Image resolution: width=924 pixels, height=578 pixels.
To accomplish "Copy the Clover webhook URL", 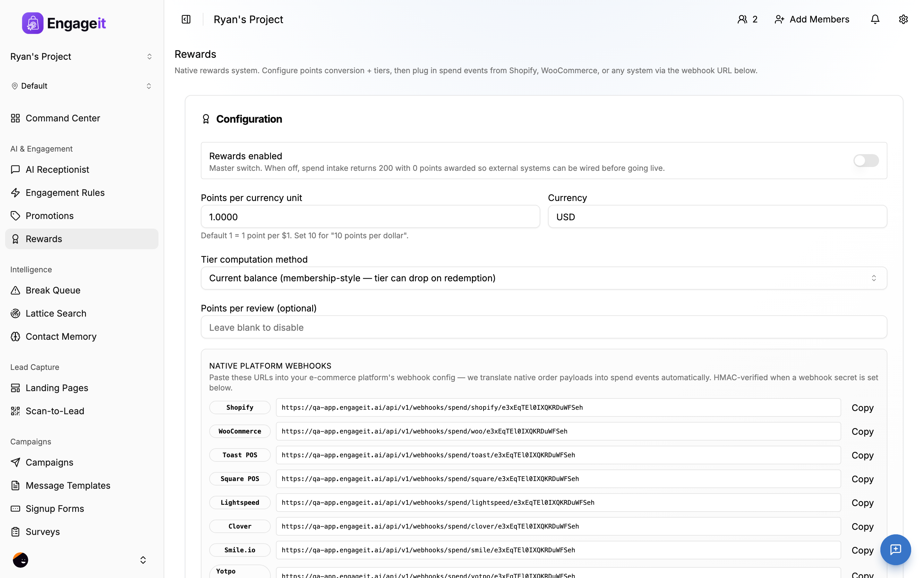I will (x=862, y=526).
